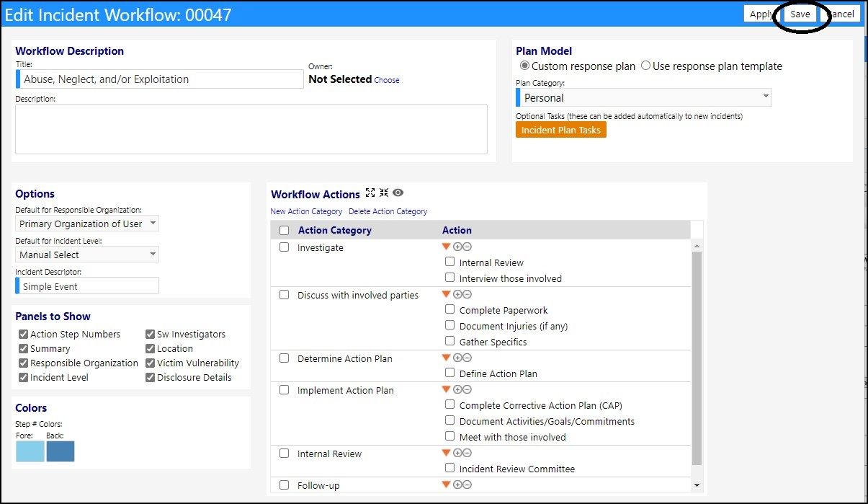The height and width of the screenshot is (504, 868).
Task: Add action to Determine Action Plan
Action: 457,358
